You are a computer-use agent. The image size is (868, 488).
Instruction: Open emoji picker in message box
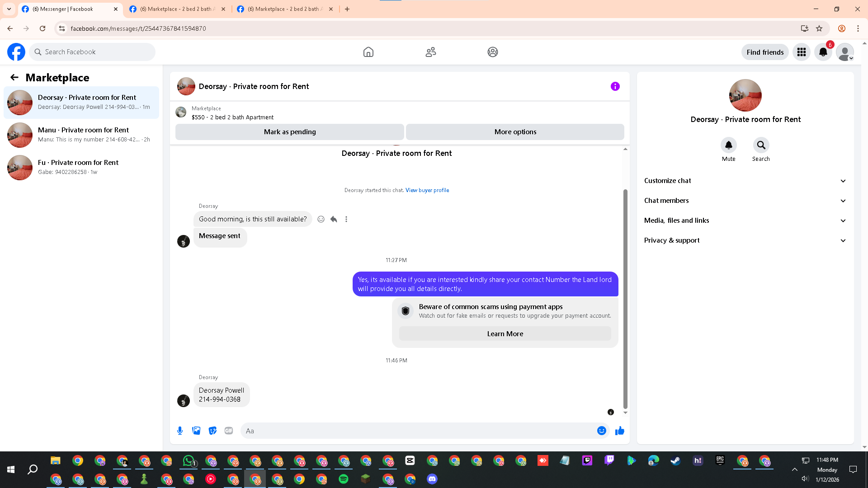point(601,431)
